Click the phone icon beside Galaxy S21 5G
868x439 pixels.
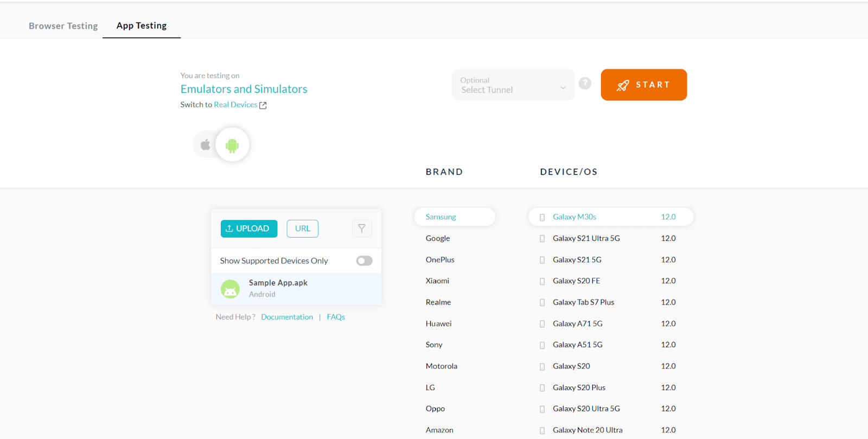pyautogui.click(x=542, y=260)
